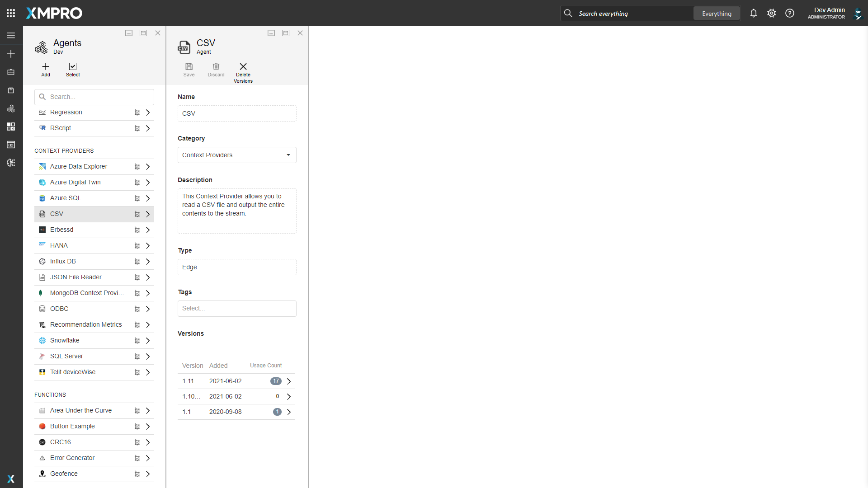Open the Category dropdown Context Providers
The image size is (868, 488).
pyautogui.click(x=237, y=155)
